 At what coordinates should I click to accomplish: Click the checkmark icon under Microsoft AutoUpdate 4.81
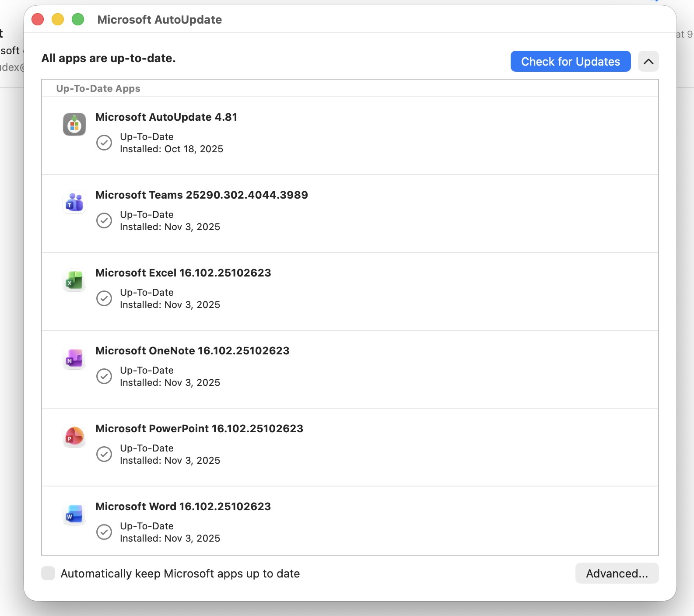104,143
